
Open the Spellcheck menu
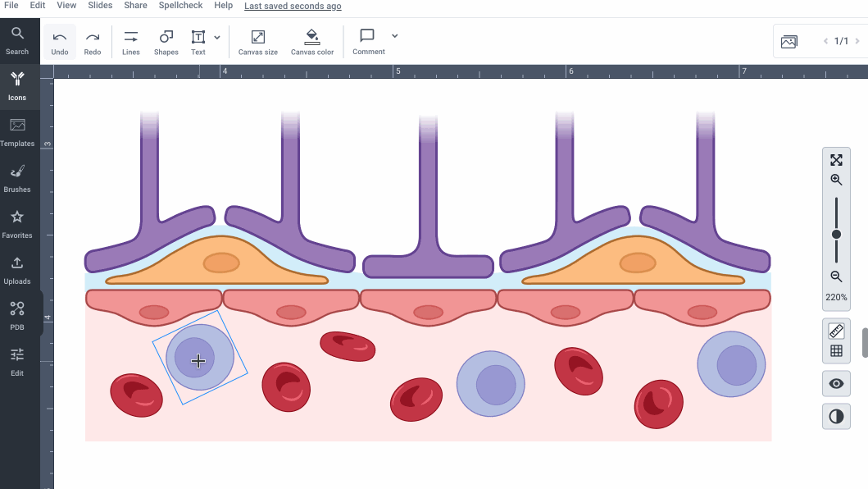pyautogui.click(x=180, y=6)
